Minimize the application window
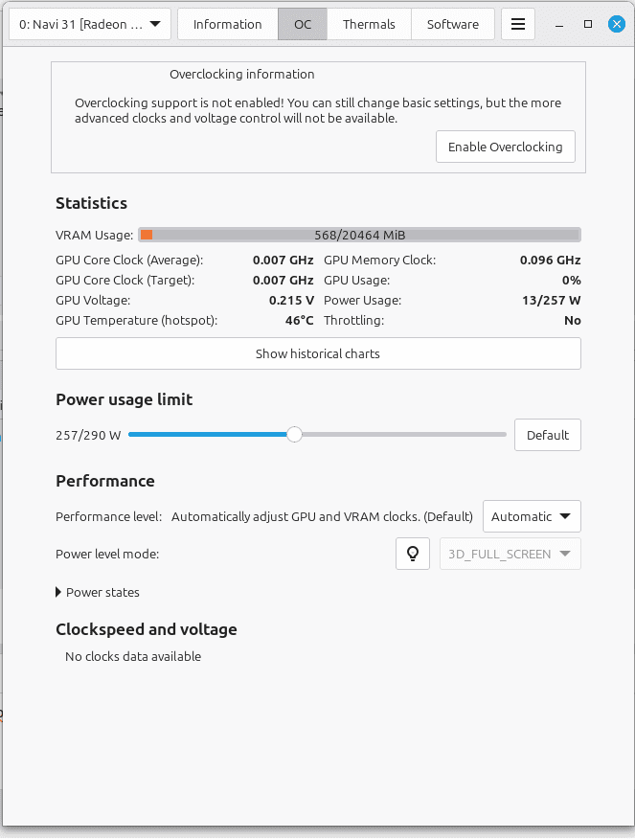 (x=560, y=23)
